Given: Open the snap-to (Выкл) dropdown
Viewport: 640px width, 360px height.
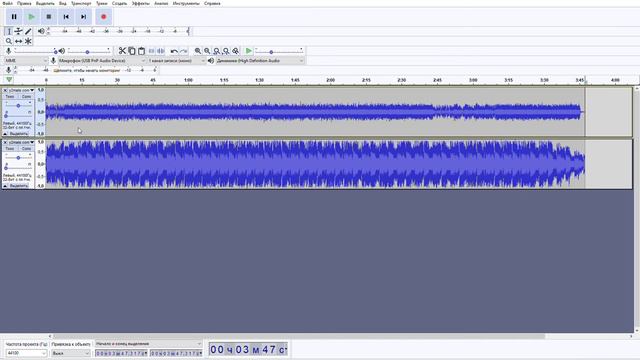Looking at the screenshot, I should click(x=71, y=353).
